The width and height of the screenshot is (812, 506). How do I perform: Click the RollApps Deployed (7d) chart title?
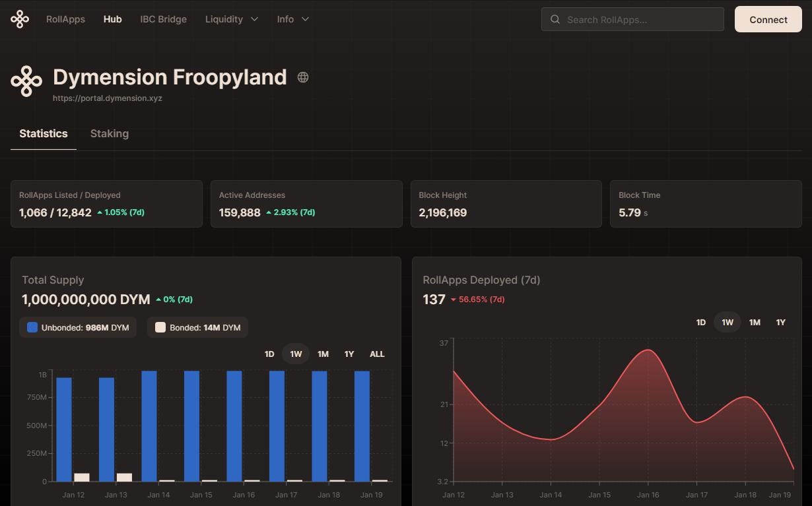(481, 280)
